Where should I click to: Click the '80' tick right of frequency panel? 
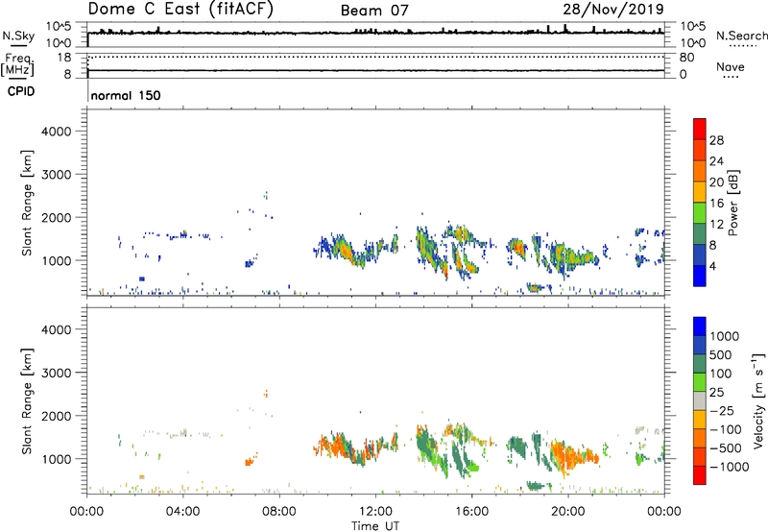686,58
